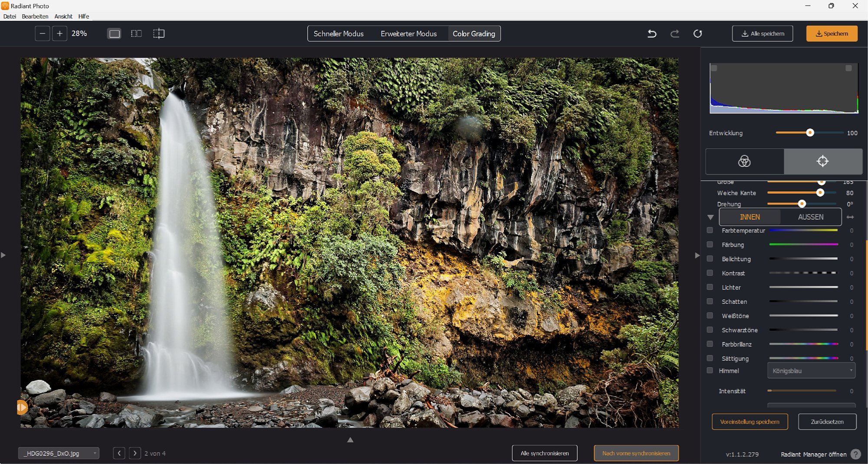
Task: Enable the Himmel checkbox
Action: pos(710,371)
